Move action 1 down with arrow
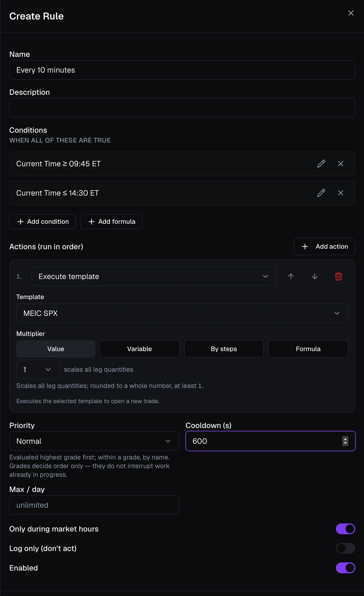Viewport: 364px width, 596px height. point(315,276)
